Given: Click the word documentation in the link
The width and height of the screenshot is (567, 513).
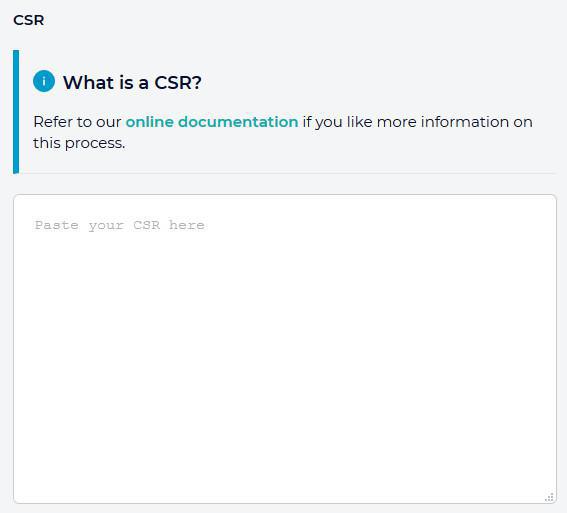Looking at the screenshot, I should pos(238,122).
